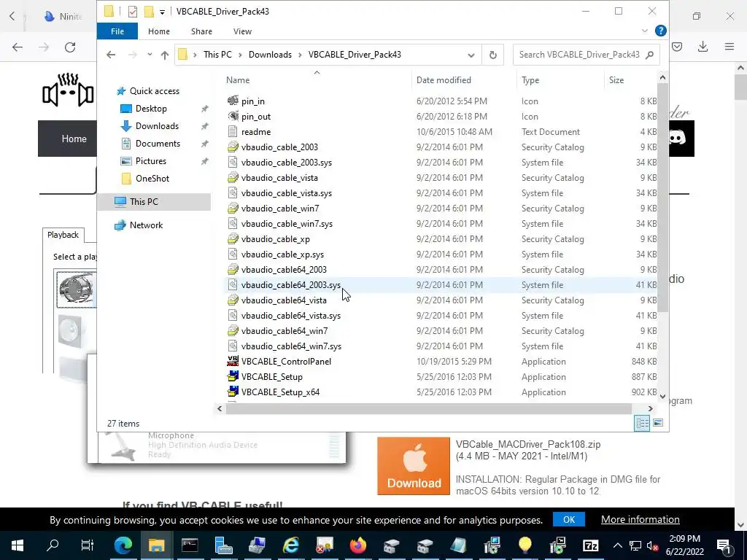Screen dimensions: 747x560
Task: Open Command Prompt from taskbar
Action: click(x=190, y=545)
